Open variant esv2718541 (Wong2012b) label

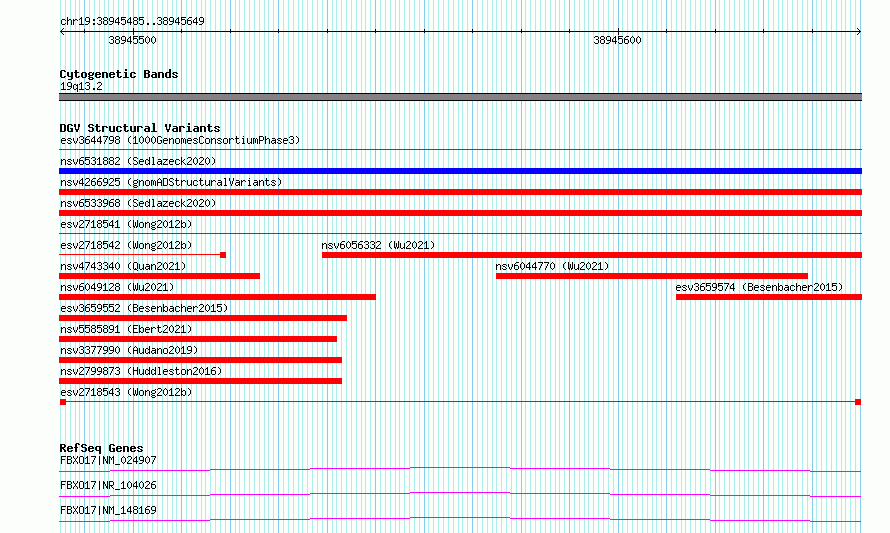coord(126,224)
